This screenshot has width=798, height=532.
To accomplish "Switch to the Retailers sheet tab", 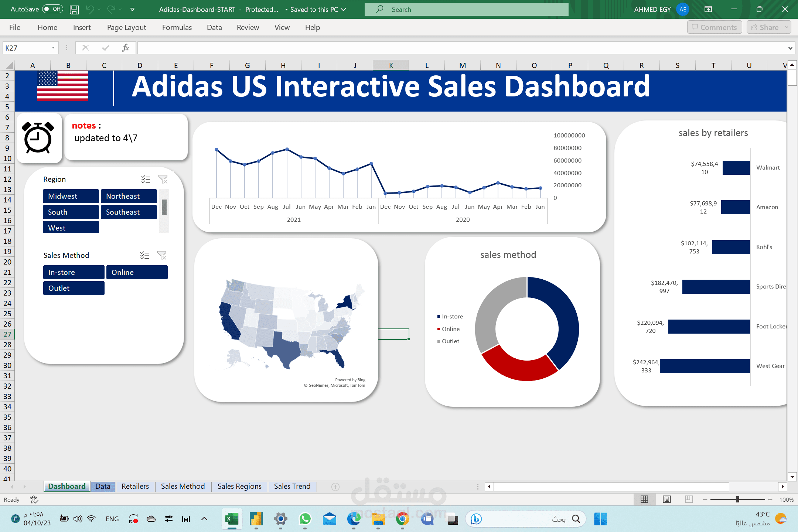I will [x=135, y=487].
